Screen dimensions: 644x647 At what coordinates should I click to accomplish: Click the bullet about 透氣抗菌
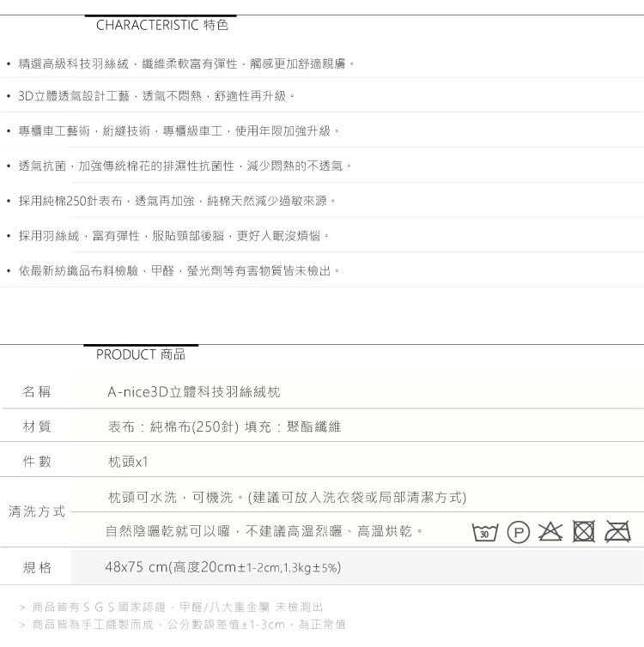point(185,166)
